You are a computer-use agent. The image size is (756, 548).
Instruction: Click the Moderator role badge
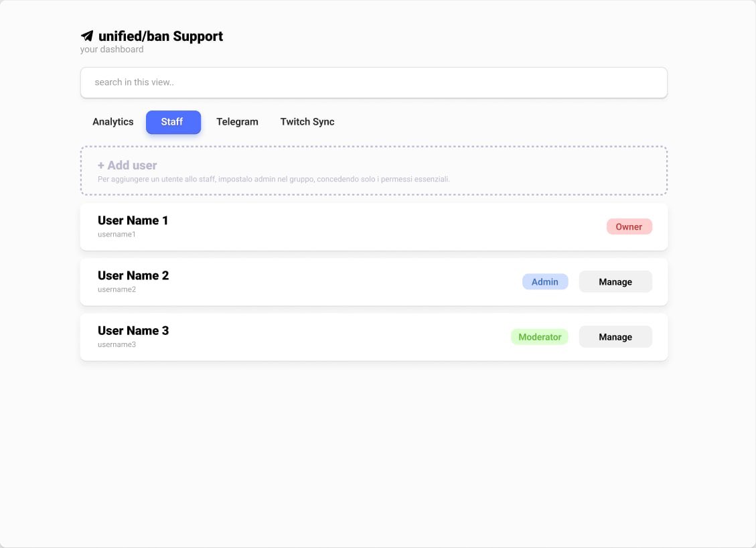540,337
